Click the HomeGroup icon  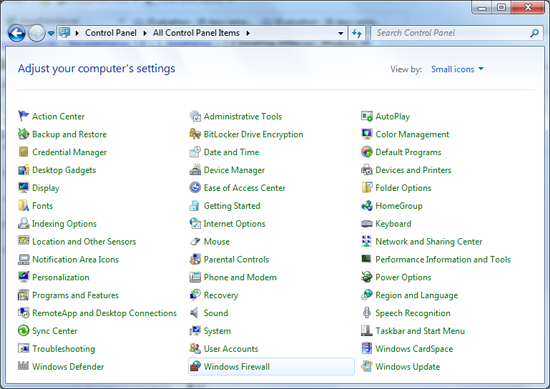click(x=367, y=206)
